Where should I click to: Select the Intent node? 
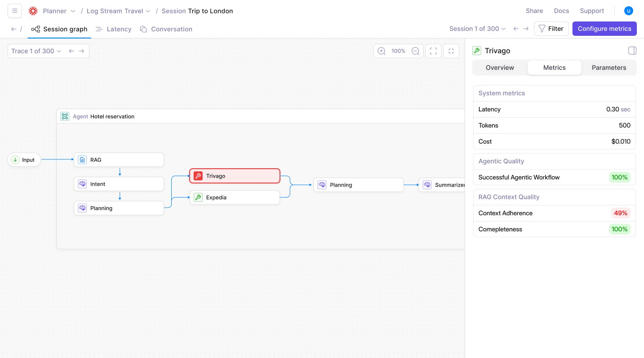click(x=119, y=184)
